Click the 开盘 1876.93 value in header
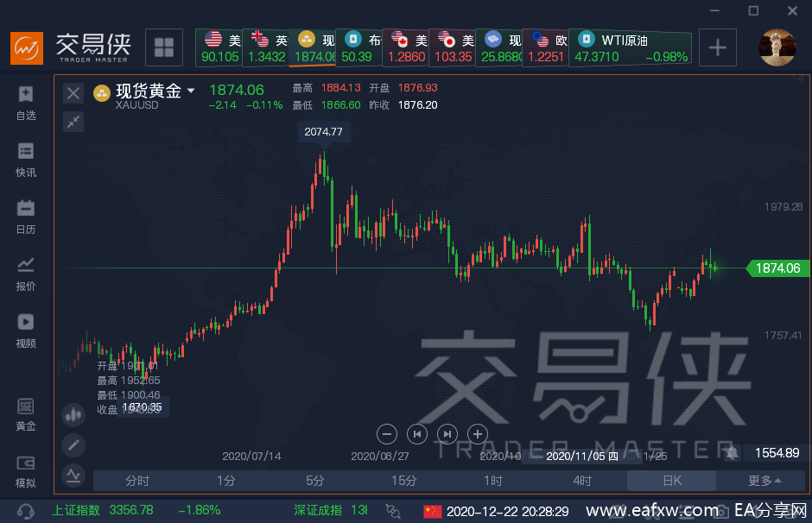The image size is (812, 523). [417, 88]
